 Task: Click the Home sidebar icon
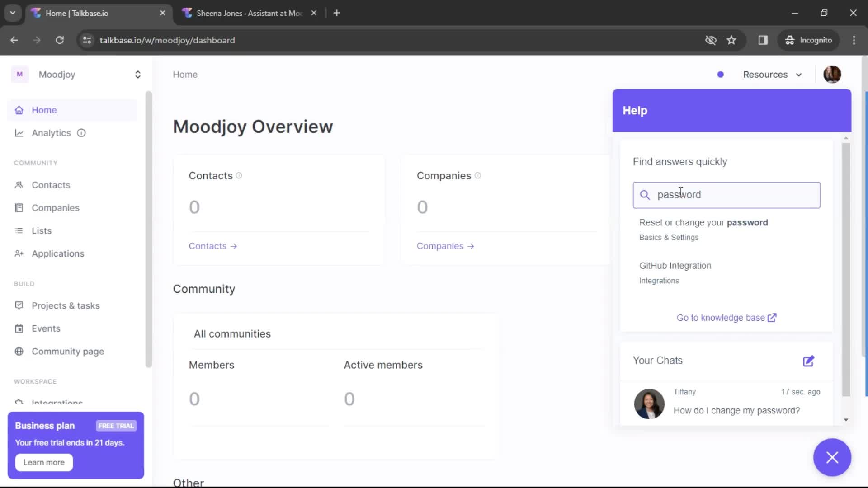[x=19, y=110]
